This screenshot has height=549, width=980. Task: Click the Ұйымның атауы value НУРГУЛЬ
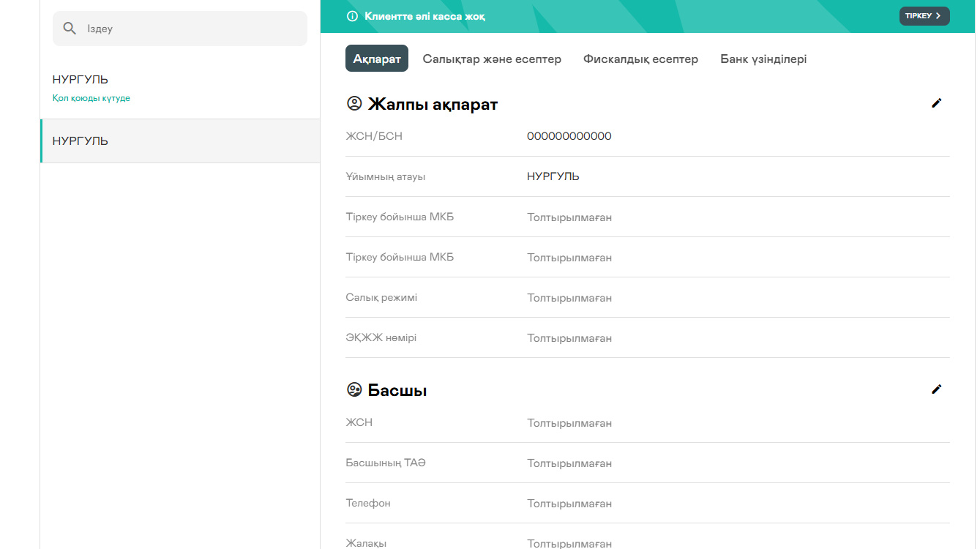click(x=553, y=176)
